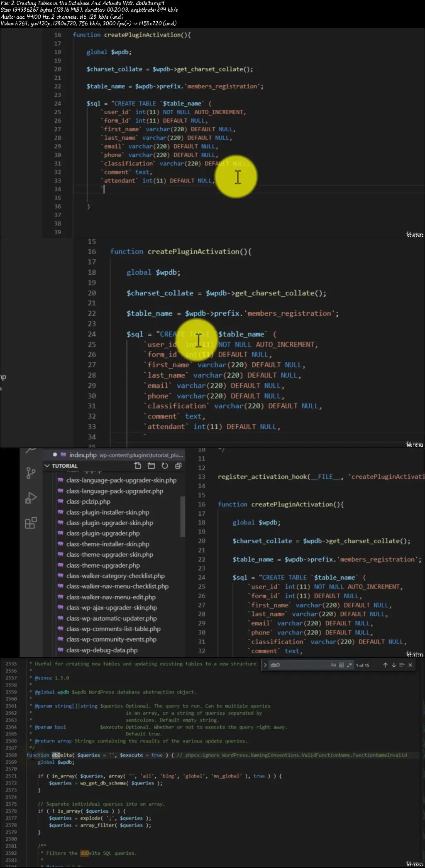
Task: Open class-wp-automatic-updater.php
Action: (112, 618)
